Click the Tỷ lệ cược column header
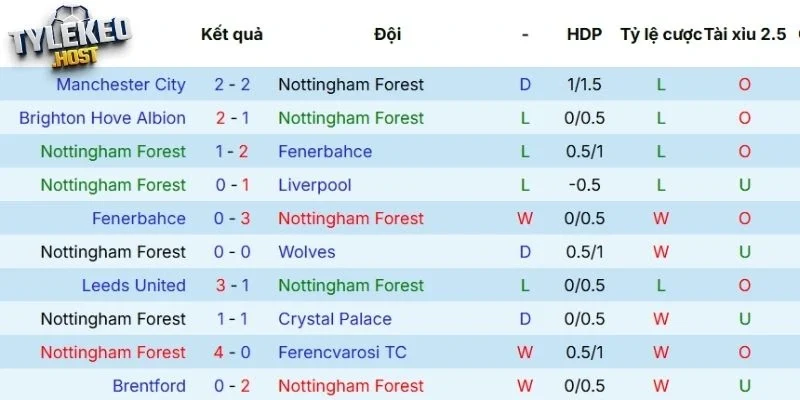This screenshot has width=800, height=400. click(659, 34)
